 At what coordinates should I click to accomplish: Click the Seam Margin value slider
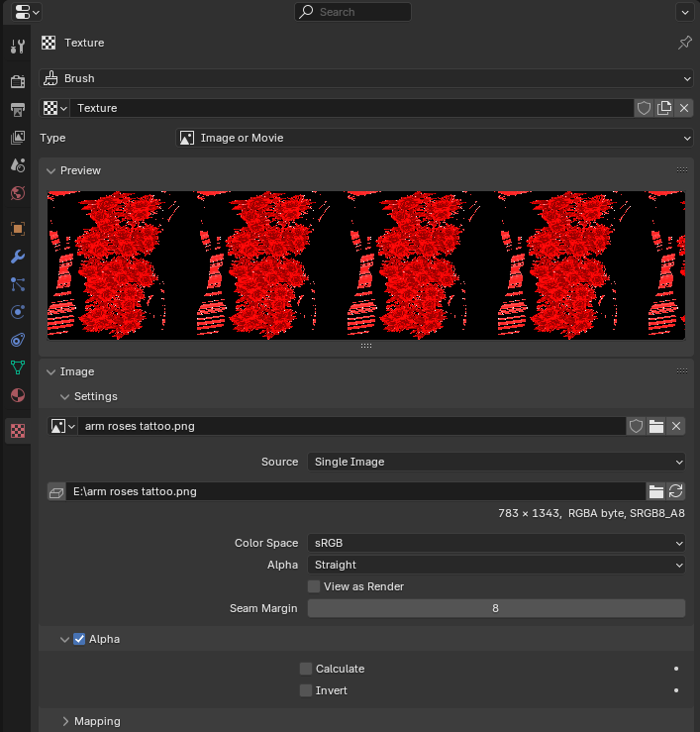tap(496, 609)
